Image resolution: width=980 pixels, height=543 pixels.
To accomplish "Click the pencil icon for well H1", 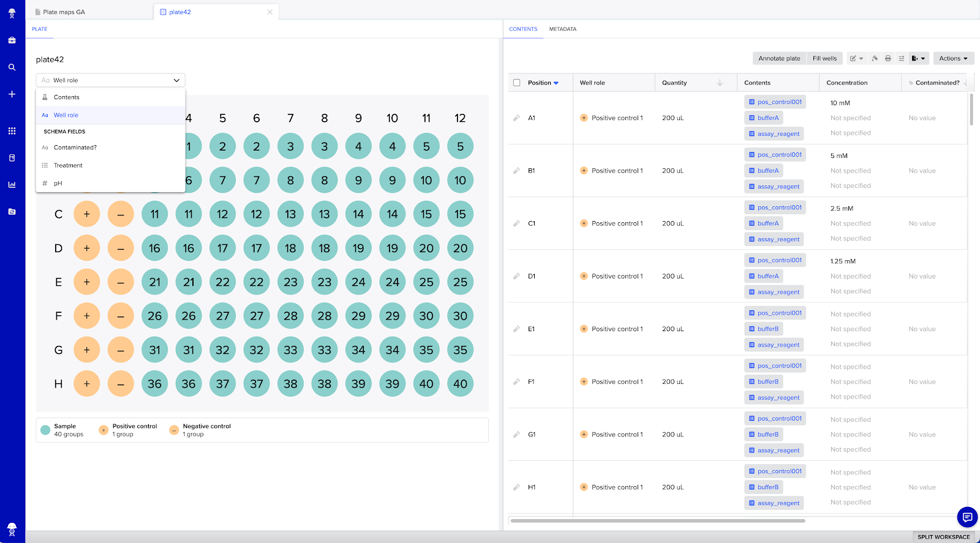I will coord(516,487).
